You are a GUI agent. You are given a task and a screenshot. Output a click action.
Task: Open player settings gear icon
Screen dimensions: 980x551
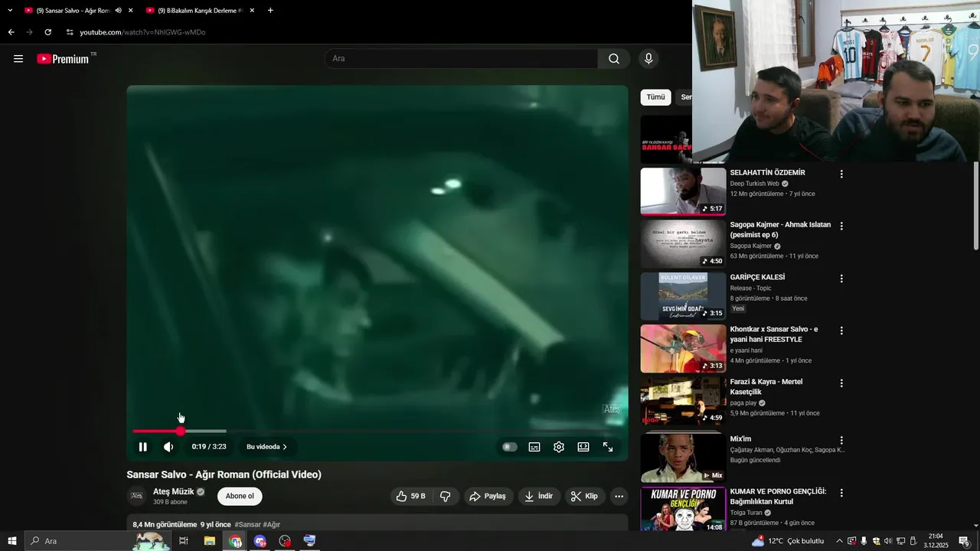tap(559, 447)
